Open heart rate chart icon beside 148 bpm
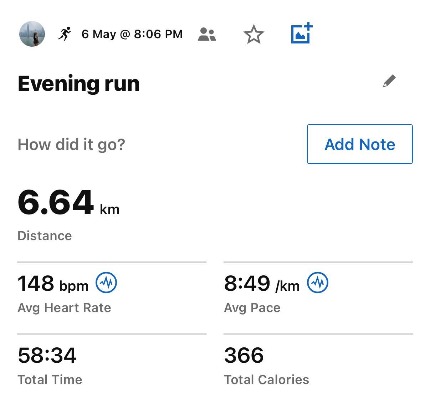The width and height of the screenshot is (430, 409). pyautogui.click(x=106, y=283)
